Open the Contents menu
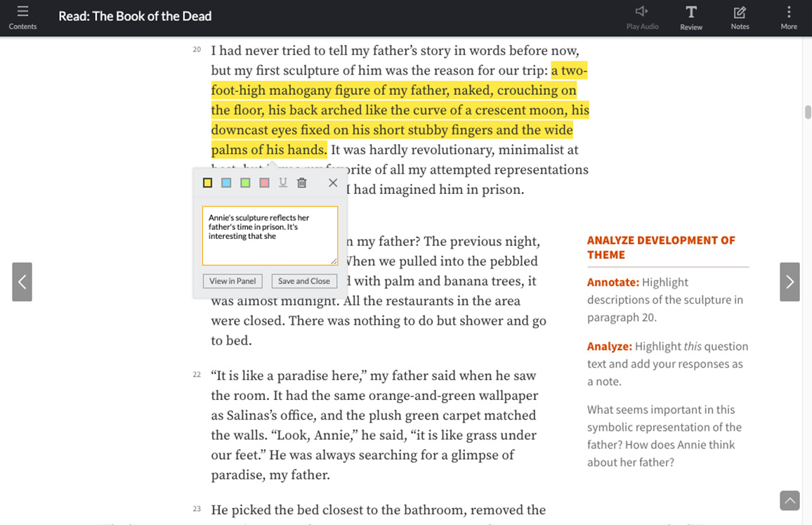Screen dimensions: 812x525 click(22, 17)
